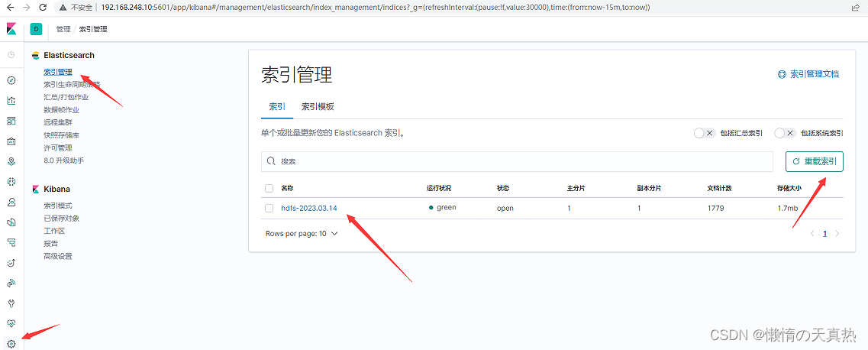This screenshot has width=868, height=350.
Task: Open Uptime icon in sidebar
Action: [11, 263]
